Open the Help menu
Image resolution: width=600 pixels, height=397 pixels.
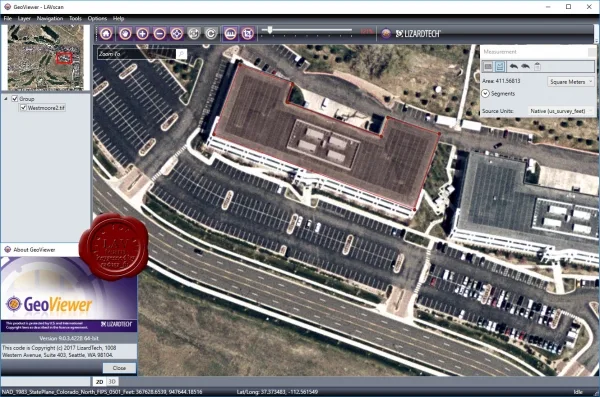pyautogui.click(x=118, y=18)
